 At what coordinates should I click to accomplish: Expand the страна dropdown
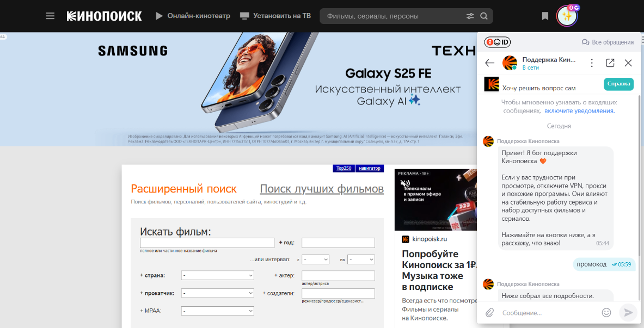point(217,275)
